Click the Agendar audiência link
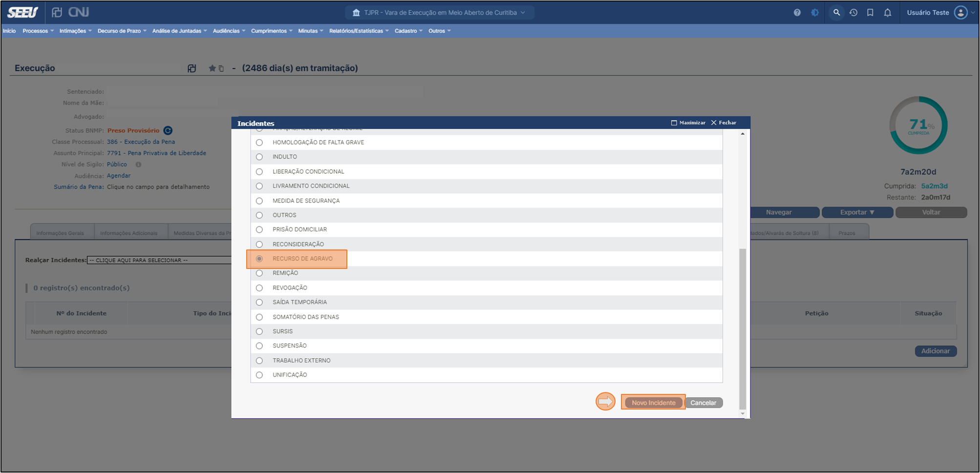Screen dimensions: 980x473 119,176
